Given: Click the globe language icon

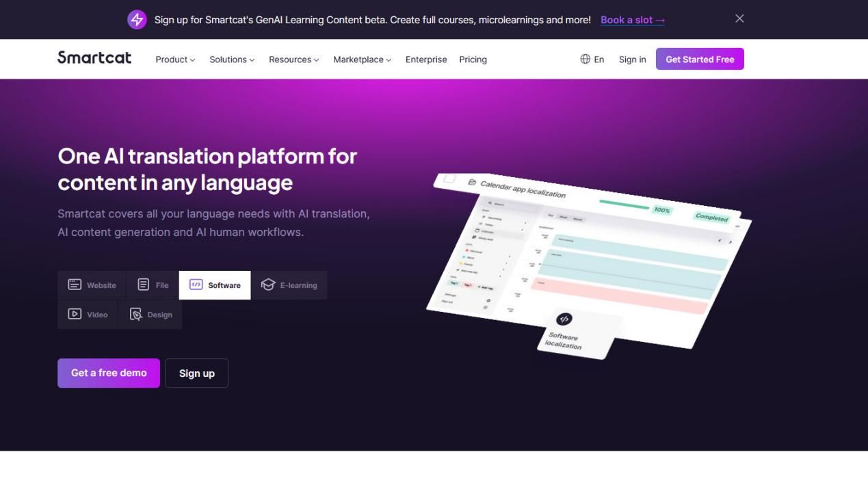Looking at the screenshot, I should [x=585, y=60].
